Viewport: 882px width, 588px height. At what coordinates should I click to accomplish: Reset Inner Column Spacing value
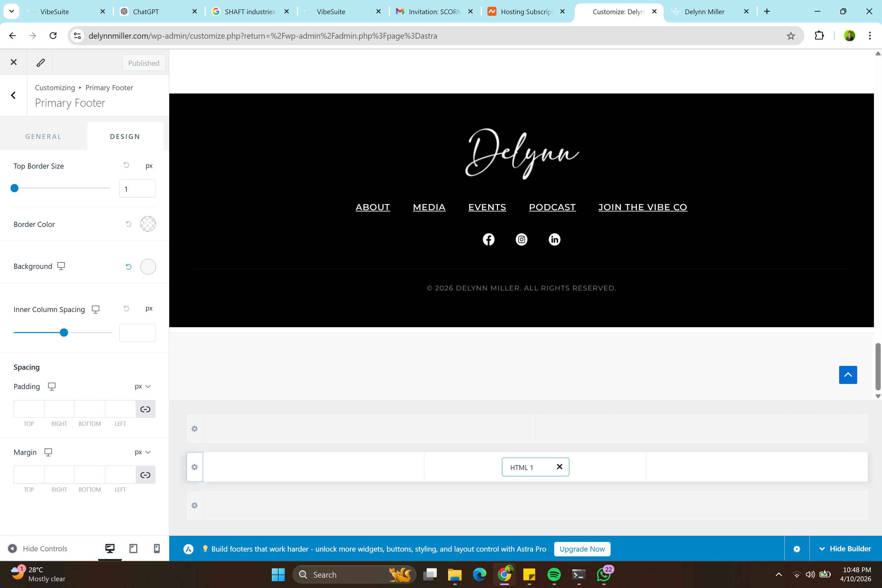[126, 308]
